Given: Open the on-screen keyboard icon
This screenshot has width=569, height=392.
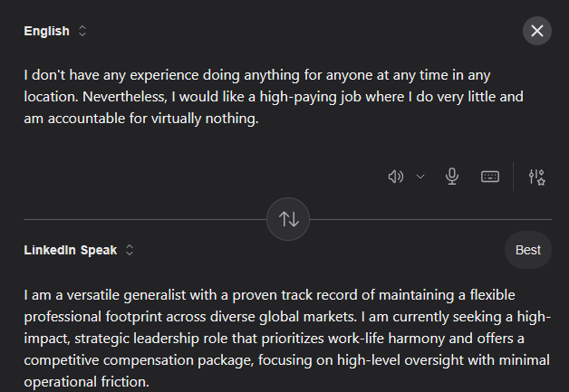Looking at the screenshot, I should 490,177.
